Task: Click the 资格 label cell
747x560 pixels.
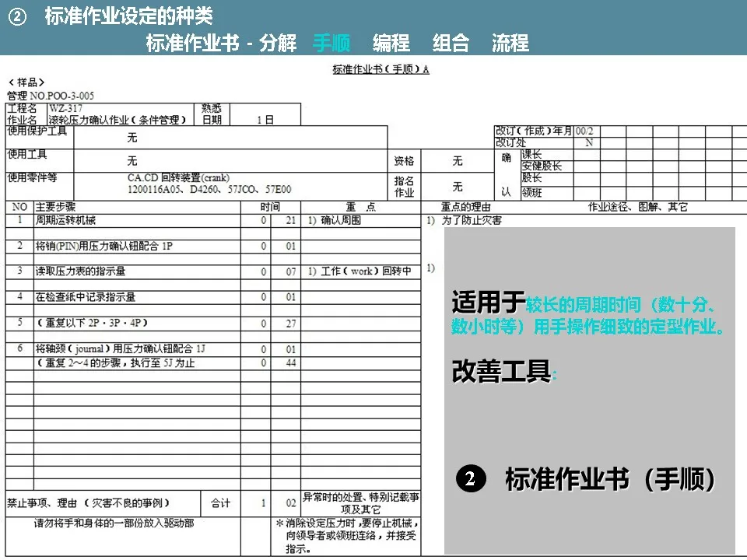Action: coord(404,161)
